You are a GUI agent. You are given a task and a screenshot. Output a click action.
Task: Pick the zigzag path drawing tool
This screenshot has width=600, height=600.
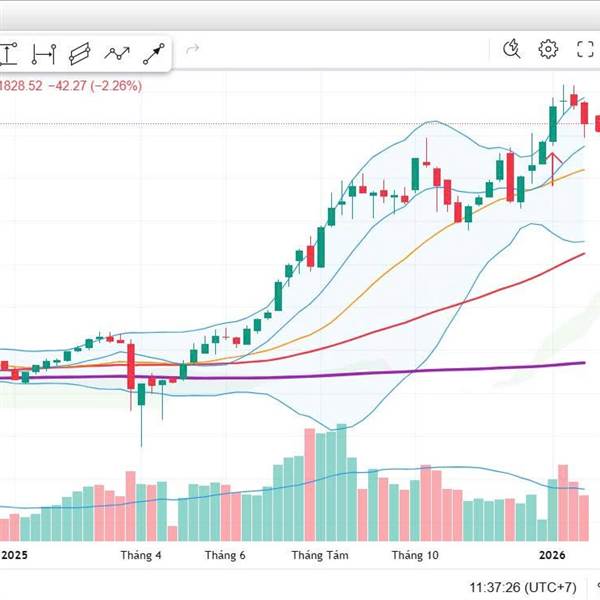(x=118, y=54)
